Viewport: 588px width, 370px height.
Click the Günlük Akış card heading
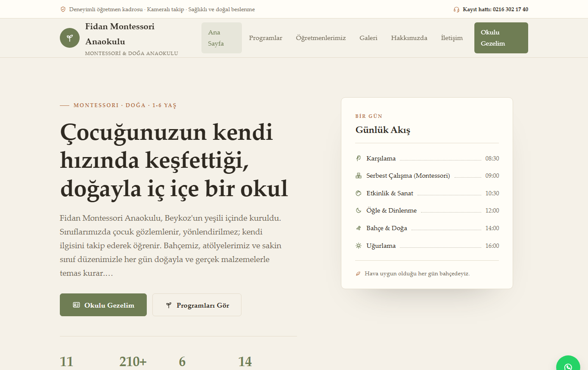[383, 130]
